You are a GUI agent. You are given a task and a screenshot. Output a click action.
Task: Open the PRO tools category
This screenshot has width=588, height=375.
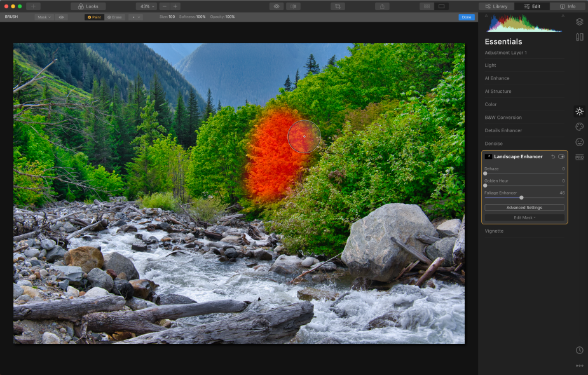pyautogui.click(x=579, y=157)
